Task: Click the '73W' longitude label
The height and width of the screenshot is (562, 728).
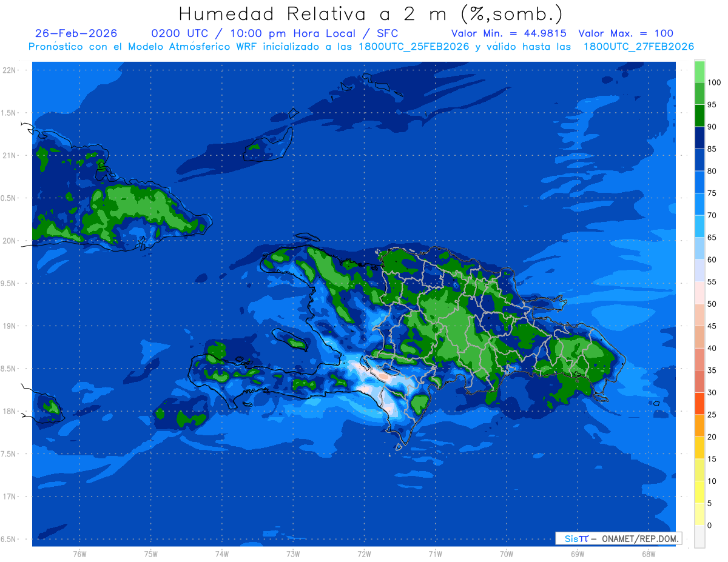Action: (293, 555)
